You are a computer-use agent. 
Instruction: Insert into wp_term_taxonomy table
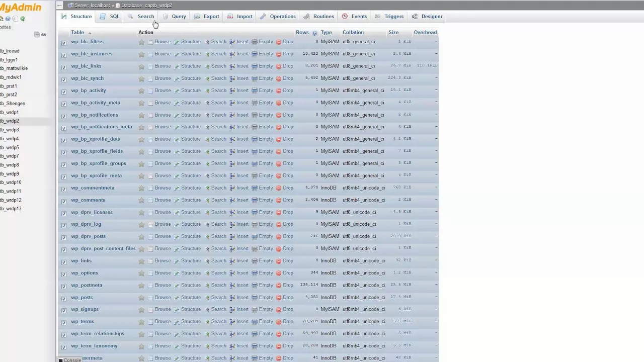[239, 346]
